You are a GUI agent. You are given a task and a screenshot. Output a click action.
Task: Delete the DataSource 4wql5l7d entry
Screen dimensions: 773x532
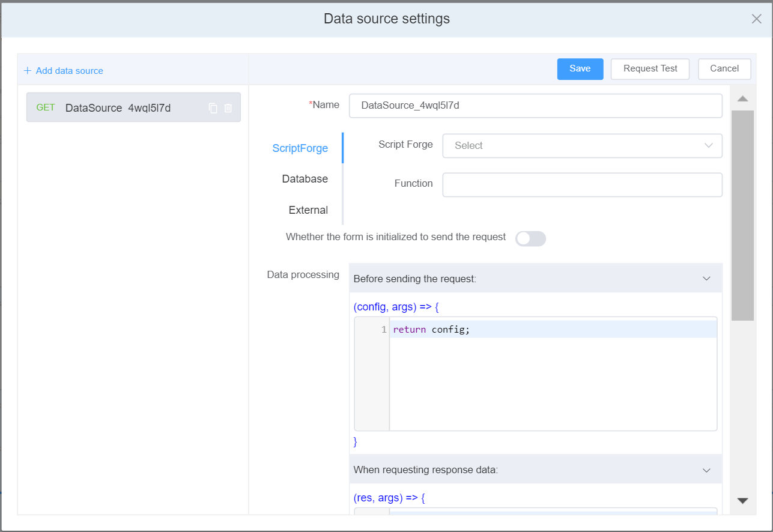(x=228, y=108)
